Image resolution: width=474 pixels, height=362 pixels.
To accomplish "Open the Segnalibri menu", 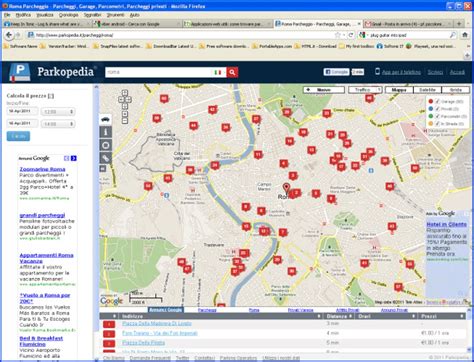I will click(92, 15).
